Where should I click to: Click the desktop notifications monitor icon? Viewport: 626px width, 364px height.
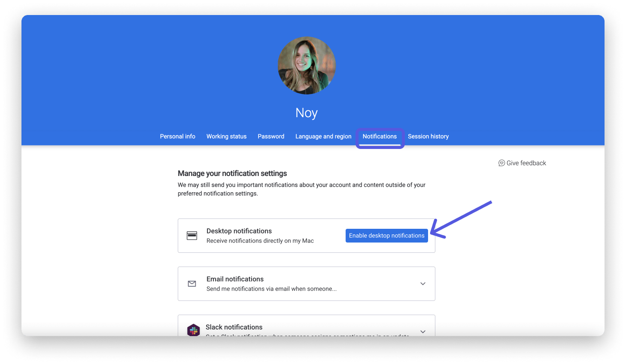point(192,235)
